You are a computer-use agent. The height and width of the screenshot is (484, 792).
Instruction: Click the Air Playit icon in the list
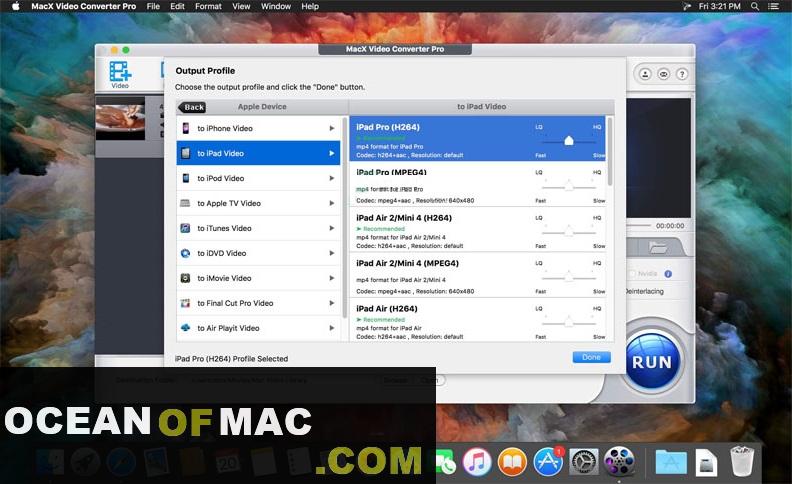tap(185, 327)
